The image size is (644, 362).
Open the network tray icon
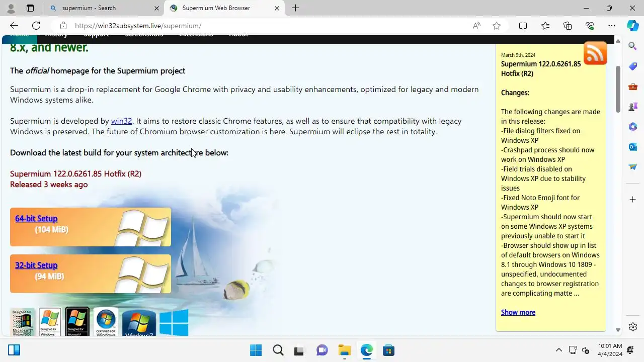click(573, 350)
